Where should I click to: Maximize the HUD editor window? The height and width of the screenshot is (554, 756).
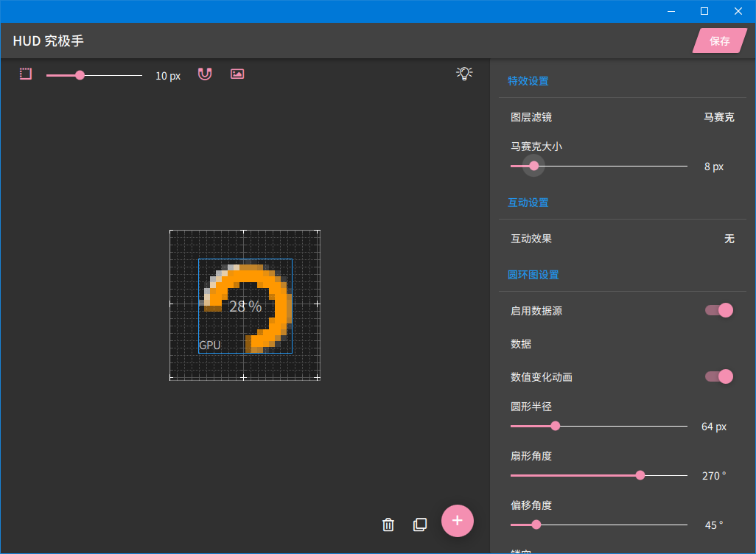[x=704, y=11]
